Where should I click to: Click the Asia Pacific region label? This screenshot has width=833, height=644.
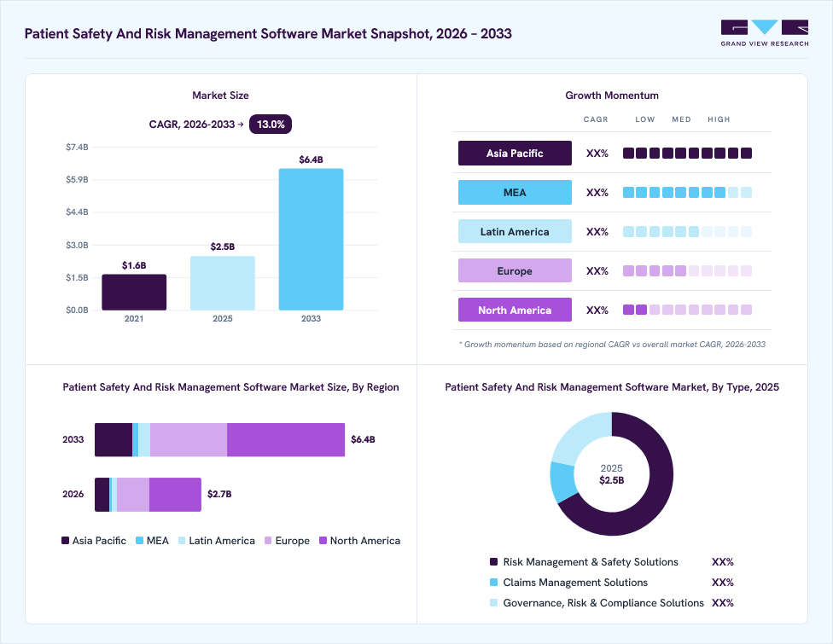tap(515, 153)
